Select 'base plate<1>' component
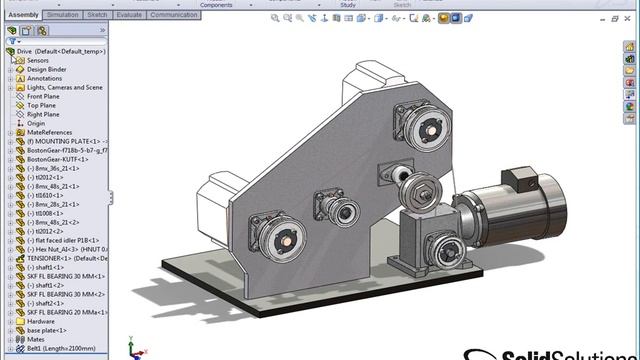This screenshot has height=360, width=640. 47,330
